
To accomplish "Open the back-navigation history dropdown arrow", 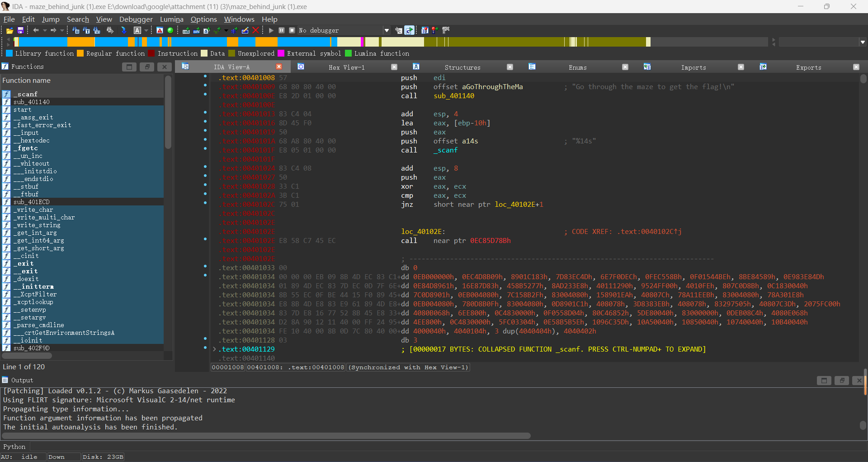I will tap(45, 30).
